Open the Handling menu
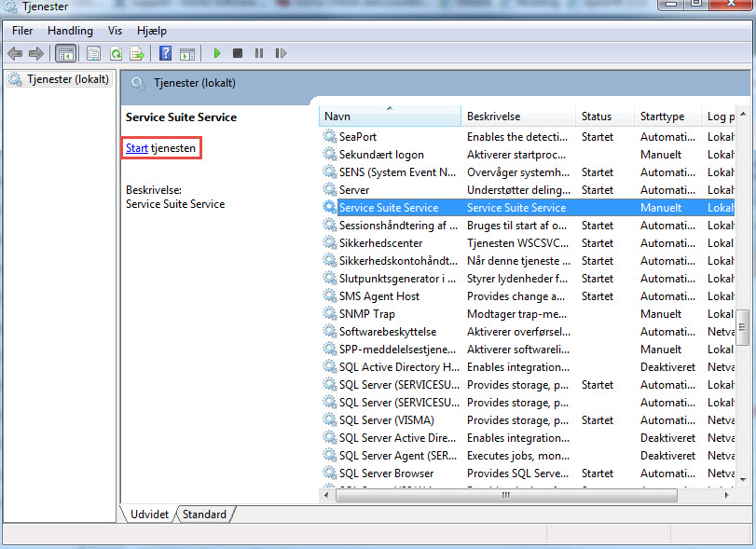The image size is (756, 549). click(x=70, y=31)
